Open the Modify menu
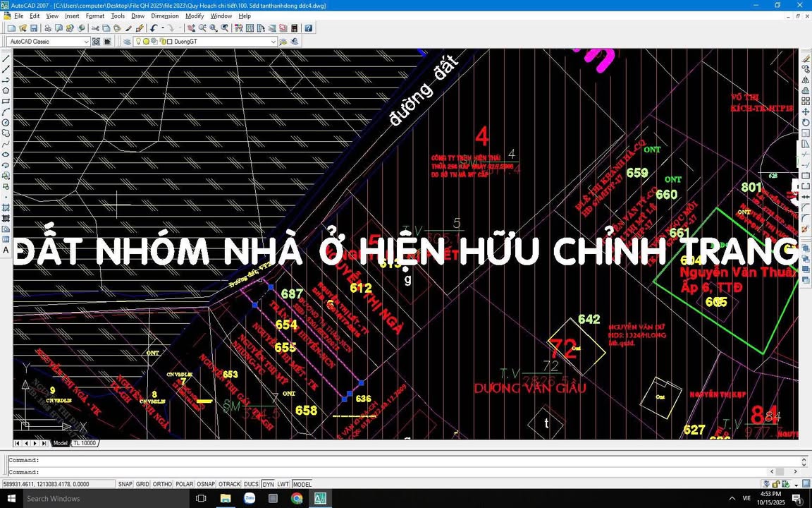812x508 pixels. point(194,16)
